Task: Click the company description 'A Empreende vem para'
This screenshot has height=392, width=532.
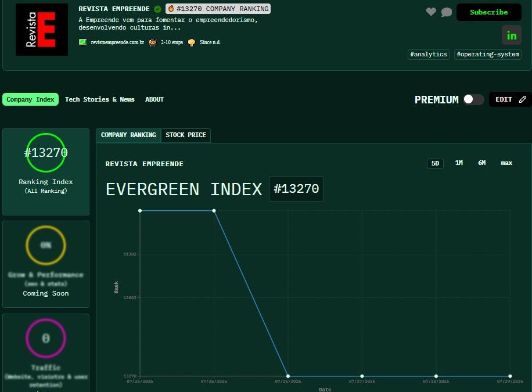Action: [x=168, y=24]
